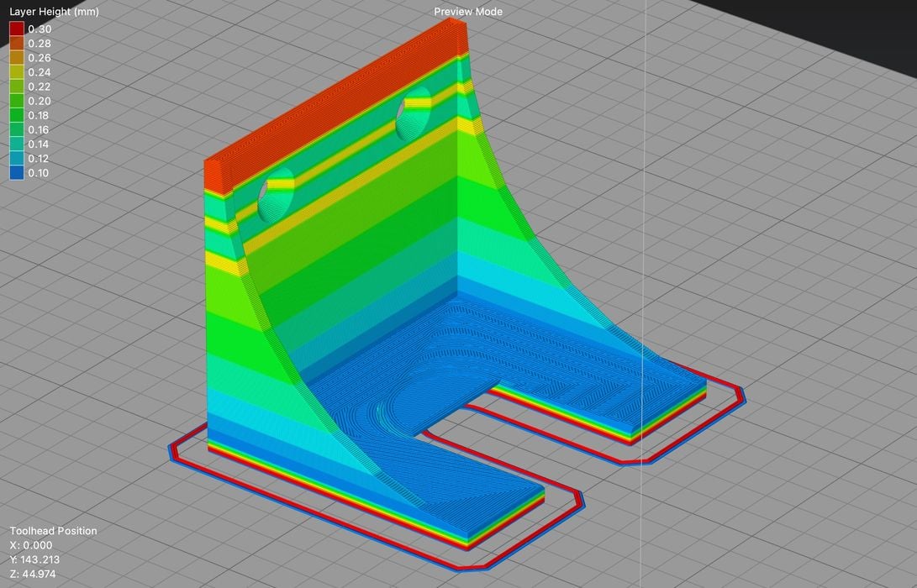Click the Z: 44.974 coordinate readout
Screen dimensions: 917x588
point(31,573)
